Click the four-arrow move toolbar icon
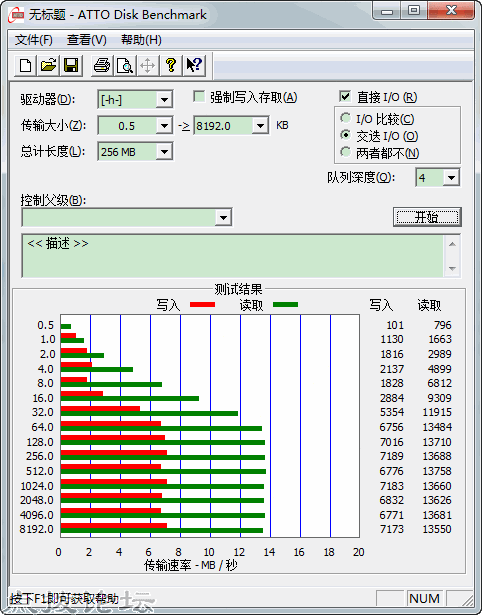This screenshot has height=615, width=482. (147, 65)
